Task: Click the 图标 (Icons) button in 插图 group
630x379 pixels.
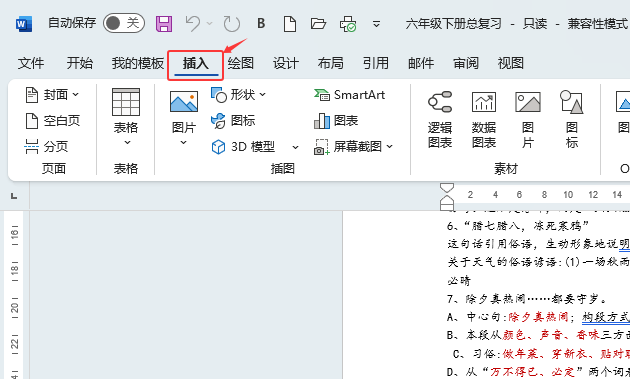Action: (233, 121)
